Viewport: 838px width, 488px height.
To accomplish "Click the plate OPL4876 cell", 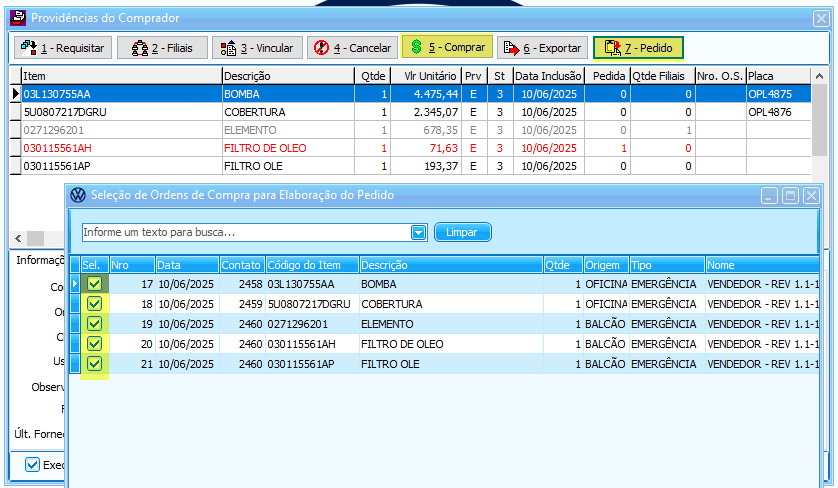I will click(778, 112).
